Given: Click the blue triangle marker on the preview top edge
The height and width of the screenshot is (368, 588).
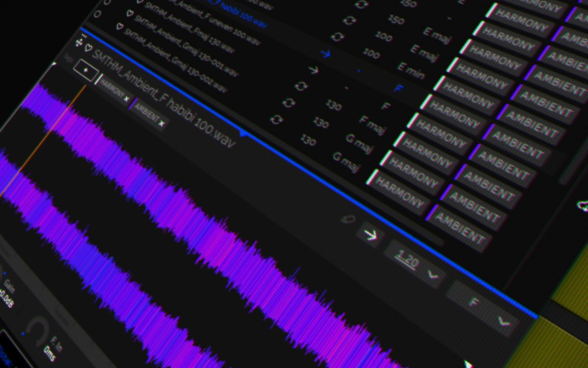Looking at the screenshot, I should [x=243, y=133].
